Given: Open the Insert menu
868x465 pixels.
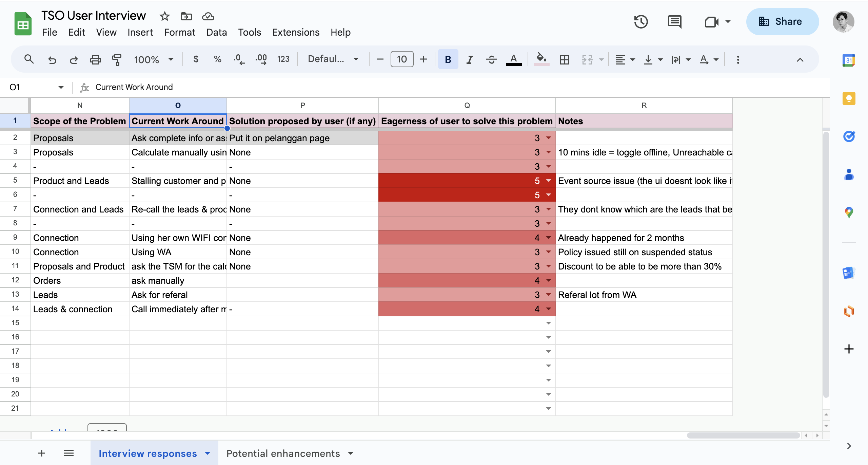Looking at the screenshot, I should point(140,32).
